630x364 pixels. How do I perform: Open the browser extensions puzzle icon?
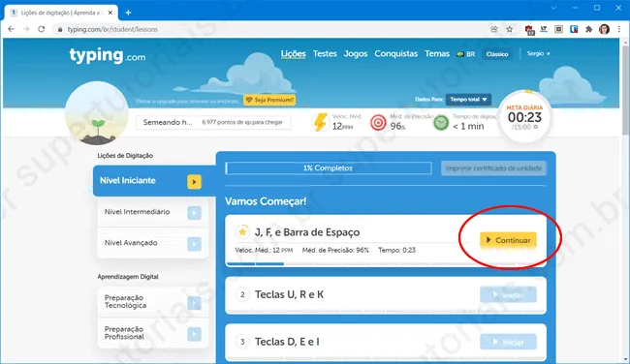(589, 29)
